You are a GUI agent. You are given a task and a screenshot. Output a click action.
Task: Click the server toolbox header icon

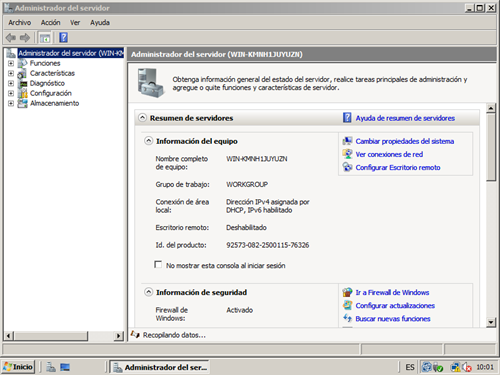[151, 83]
